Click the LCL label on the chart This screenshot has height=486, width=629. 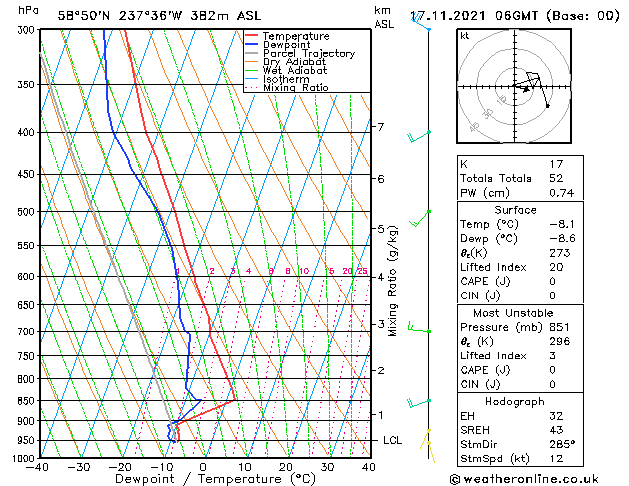(392, 440)
